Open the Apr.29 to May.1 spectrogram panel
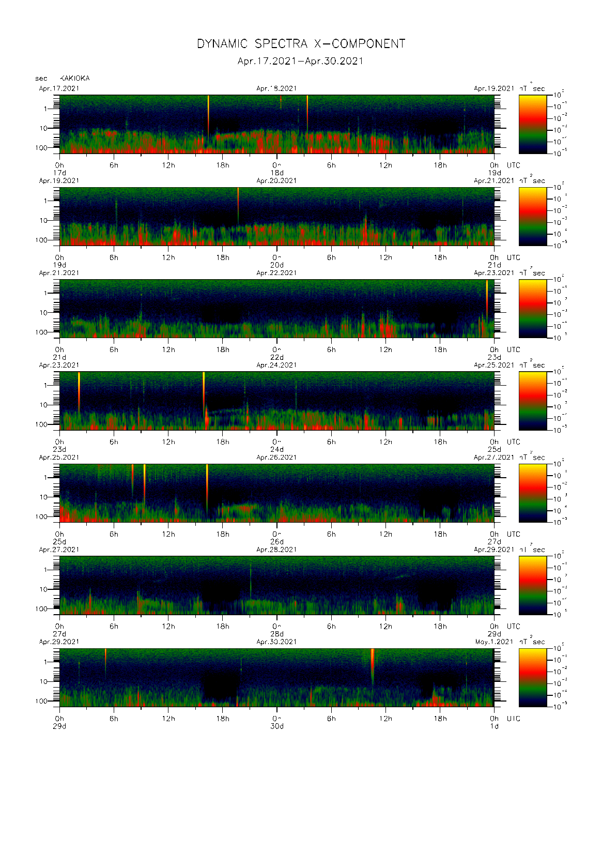 pyautogui.click(x=277, y=677)
